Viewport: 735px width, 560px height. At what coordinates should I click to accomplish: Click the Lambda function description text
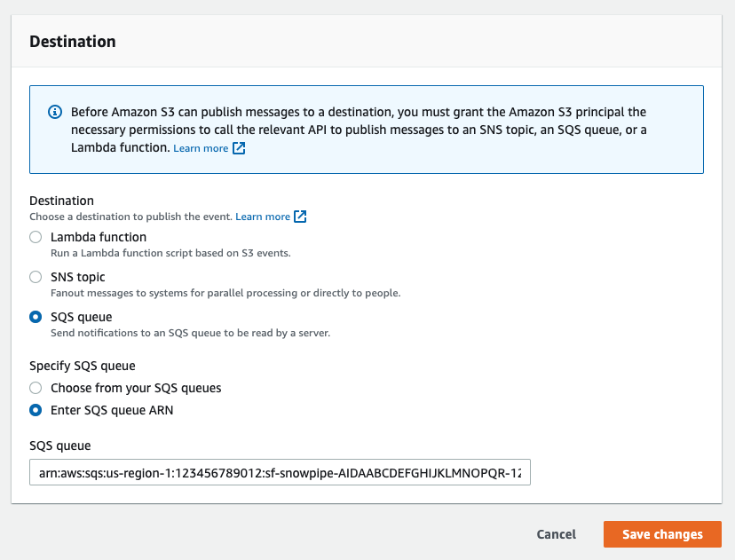170,253
